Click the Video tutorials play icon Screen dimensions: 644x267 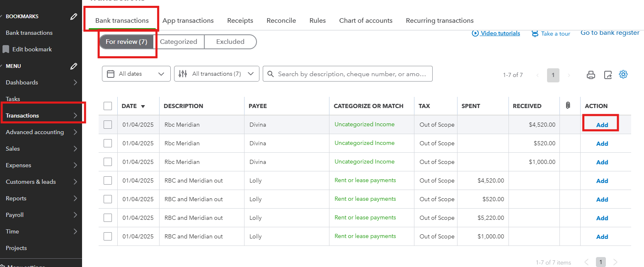[x=475, y=33]
